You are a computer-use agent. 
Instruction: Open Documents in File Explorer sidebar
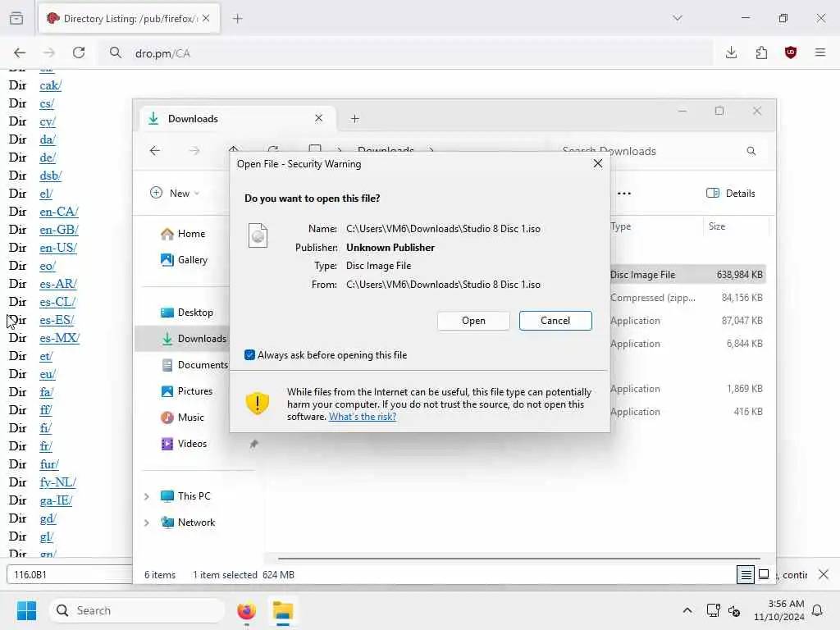[x=195, y=365]
